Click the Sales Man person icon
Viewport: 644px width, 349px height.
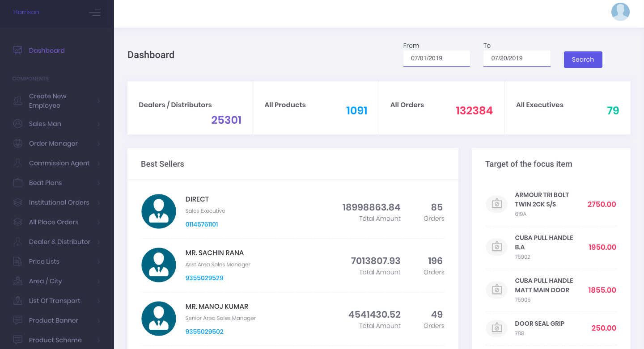tap(17, 124)
